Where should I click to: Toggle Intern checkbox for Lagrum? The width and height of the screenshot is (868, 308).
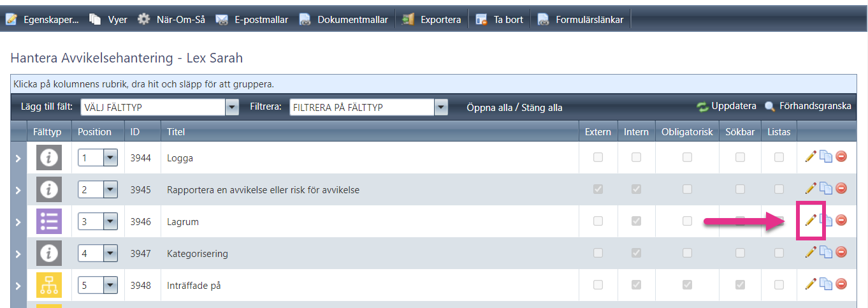pyautogui.click(x=636, y=221)
